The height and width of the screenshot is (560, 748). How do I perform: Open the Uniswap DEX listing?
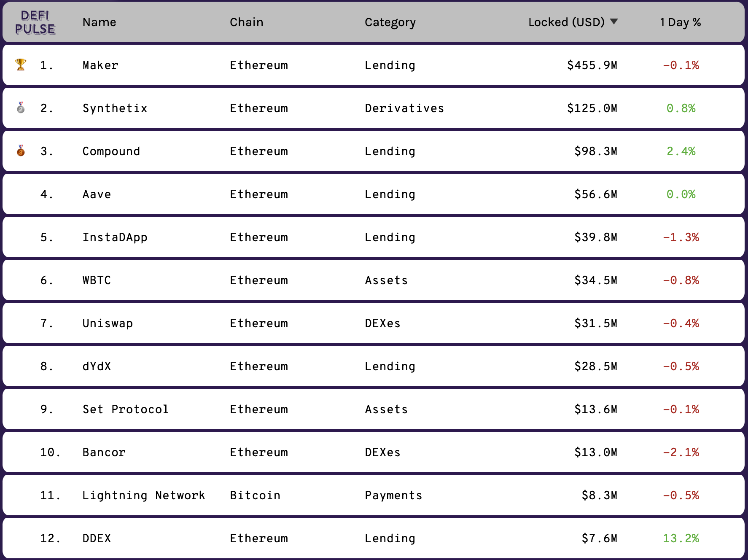pos(374,323)
